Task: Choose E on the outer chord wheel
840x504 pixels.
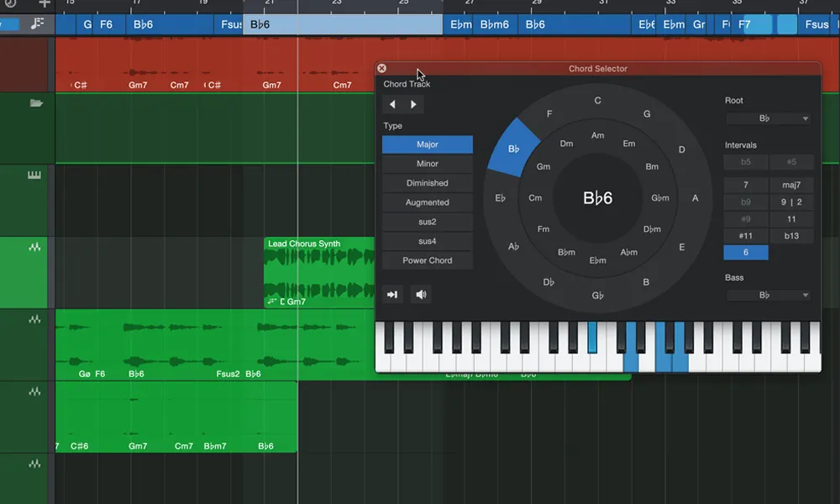Action: (681, 247)
